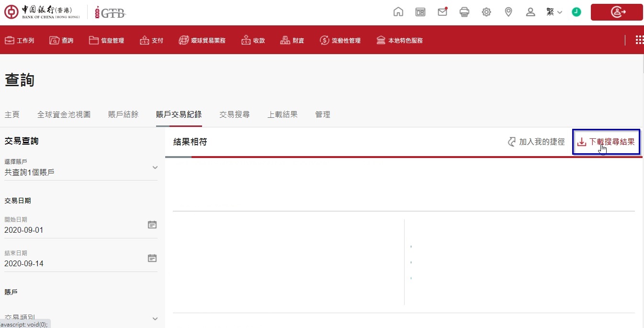
Task: Click 加入我的捷徑 shortcut link
Action: coord(536,142)
